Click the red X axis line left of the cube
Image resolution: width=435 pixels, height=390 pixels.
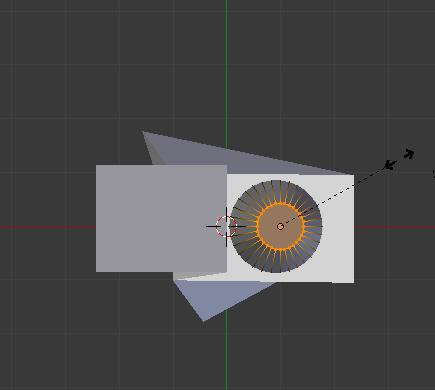pyautogui.click(x=48, y=227)
